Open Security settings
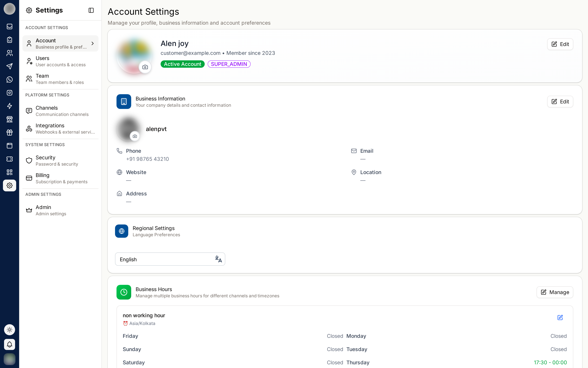The image size is (588, 368). pos(60,160)
